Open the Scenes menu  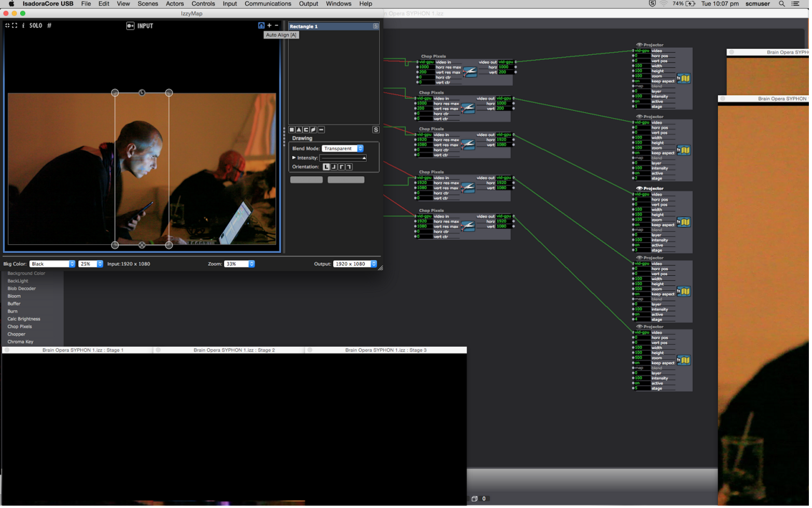(148, 4)
